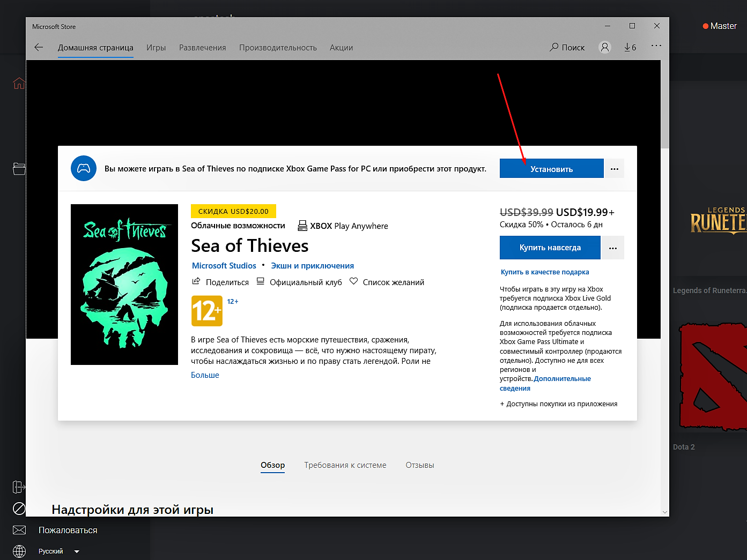
Task: Expand the Русский language dropdown
Action: click(x=77, y=551)
